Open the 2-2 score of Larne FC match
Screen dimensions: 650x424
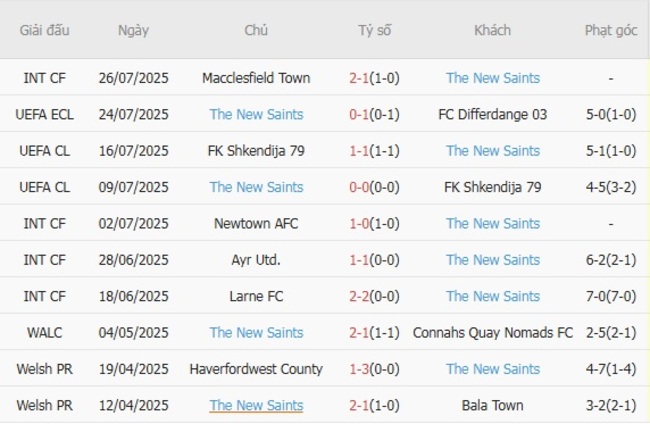[361, 296]
